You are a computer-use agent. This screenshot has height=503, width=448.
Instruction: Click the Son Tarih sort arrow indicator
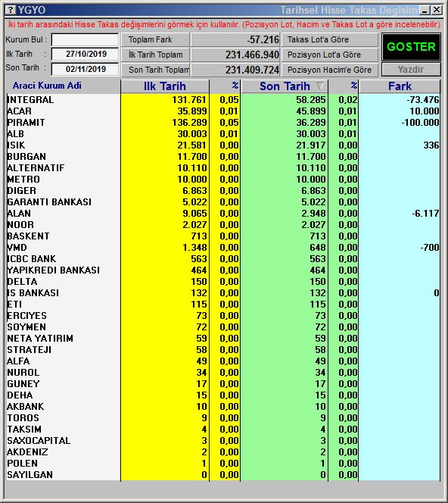click(x=320, y=86)
